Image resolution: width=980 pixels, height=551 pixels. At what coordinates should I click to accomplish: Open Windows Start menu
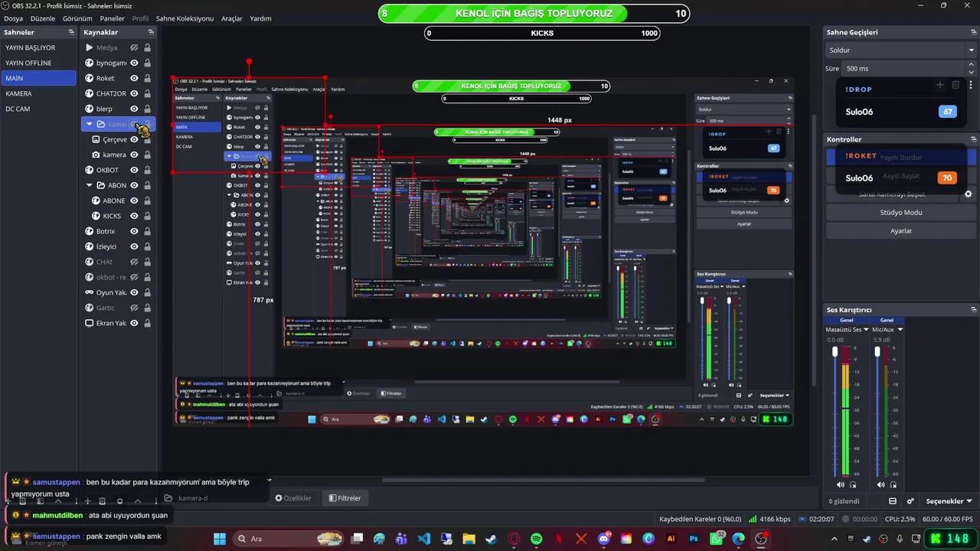point(220,539)
